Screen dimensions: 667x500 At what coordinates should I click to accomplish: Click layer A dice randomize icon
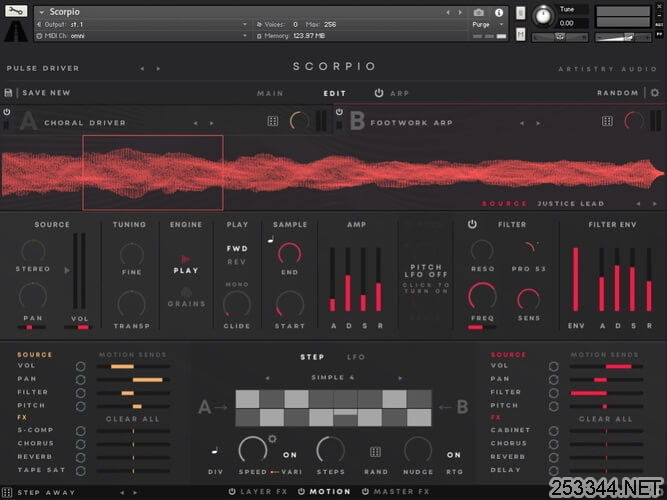[273, 121]
